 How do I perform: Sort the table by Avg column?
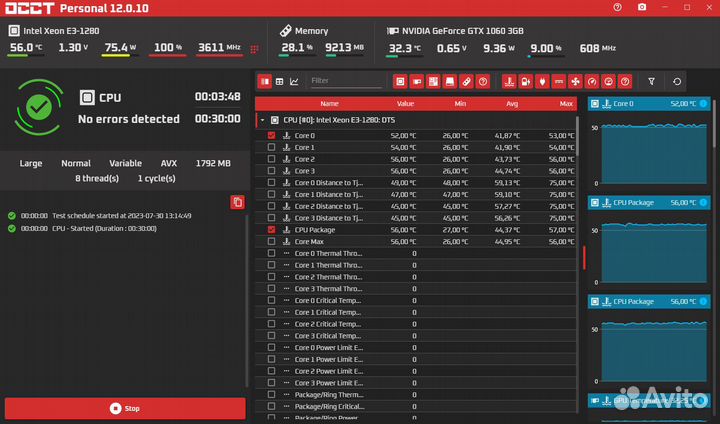(511, 103)
